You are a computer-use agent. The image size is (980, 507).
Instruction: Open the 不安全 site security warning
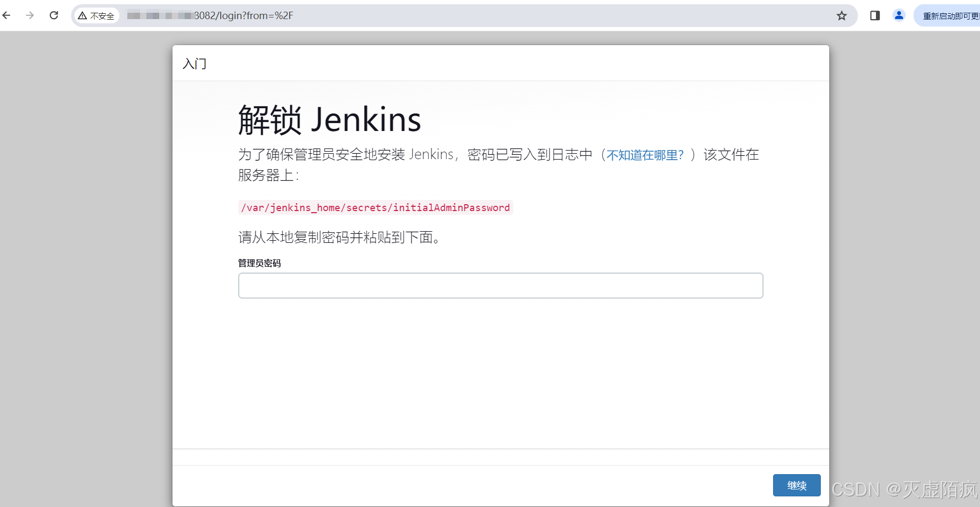pyautogui.click(x=97, y=16)
